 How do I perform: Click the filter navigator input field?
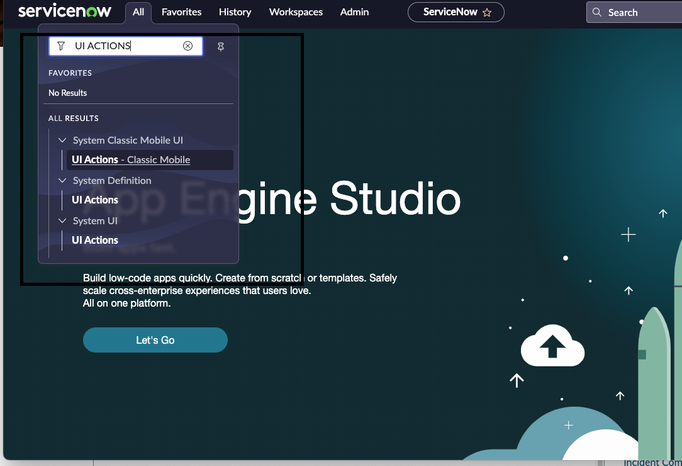(x=126, y=46)
